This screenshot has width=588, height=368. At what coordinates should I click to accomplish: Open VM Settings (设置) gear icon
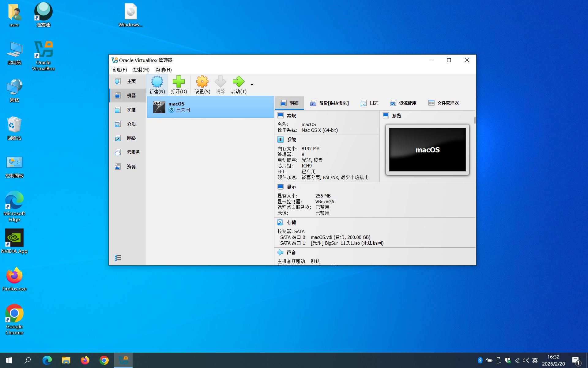click(x=202, y=82)
